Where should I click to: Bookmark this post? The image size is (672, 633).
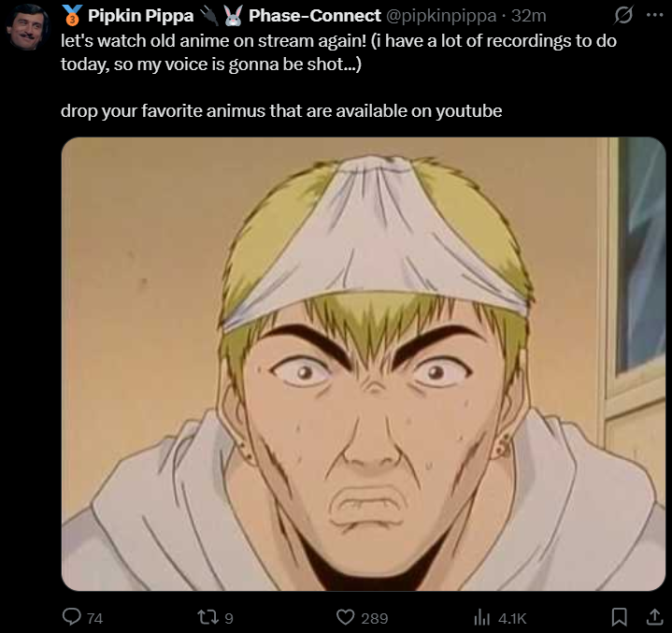[x=619, y=617]
